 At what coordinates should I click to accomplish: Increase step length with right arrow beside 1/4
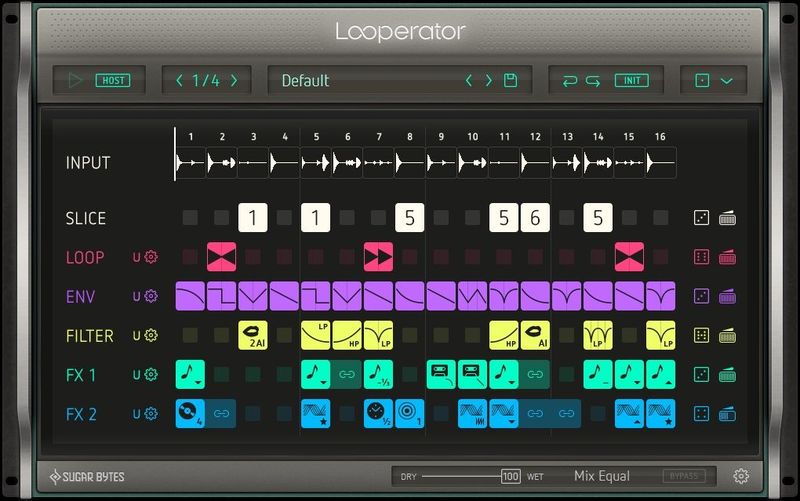click(234, 80)
